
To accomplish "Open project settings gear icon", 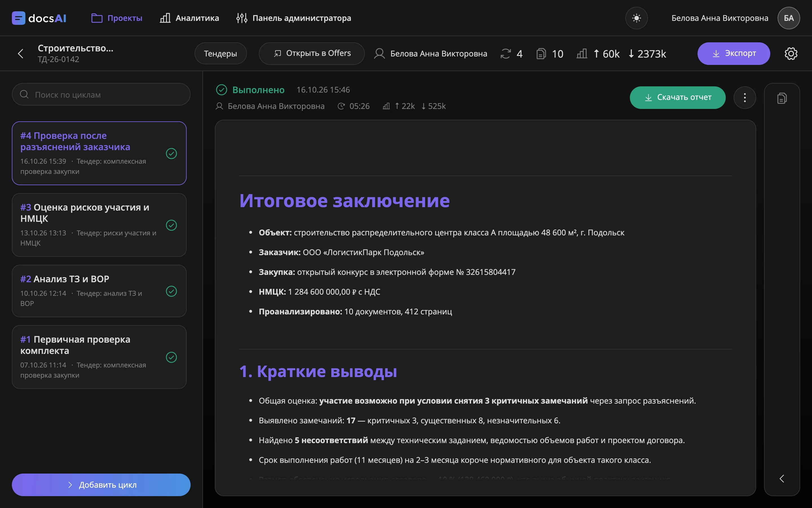I will (x=791, y=53).
